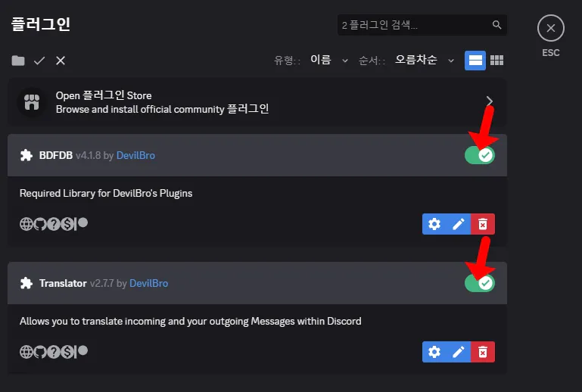Click the enable all checkmark icon
This screenshot has width=582, height=392.
click(39, 61)
